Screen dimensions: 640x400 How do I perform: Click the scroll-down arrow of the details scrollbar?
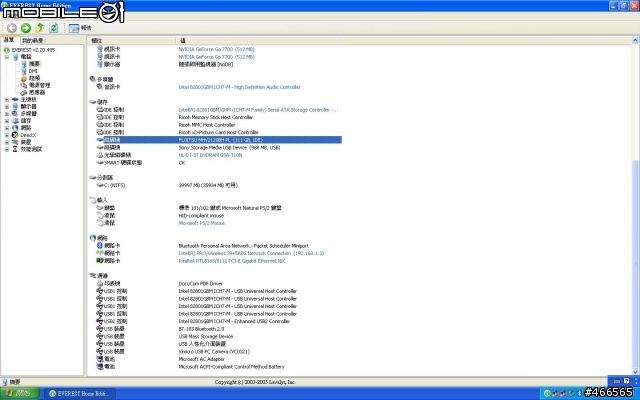[x=635, y=371]
